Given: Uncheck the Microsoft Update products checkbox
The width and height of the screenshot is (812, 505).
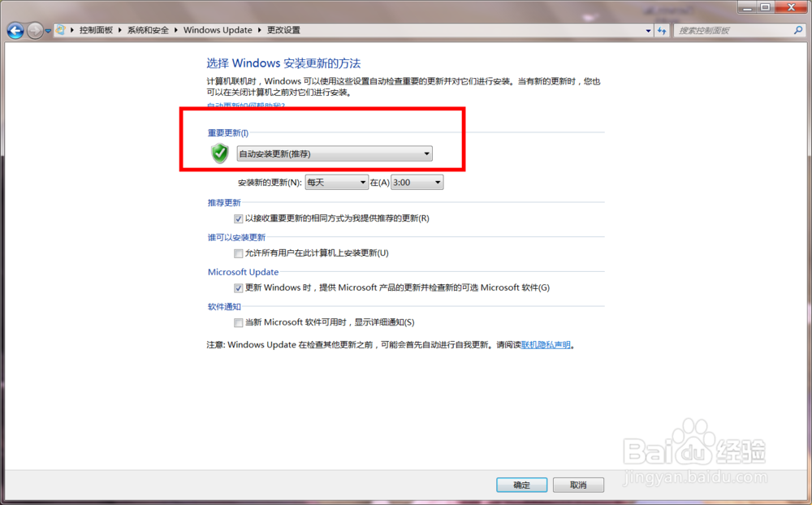Looking at the screenshot, I should pos(238,288).
